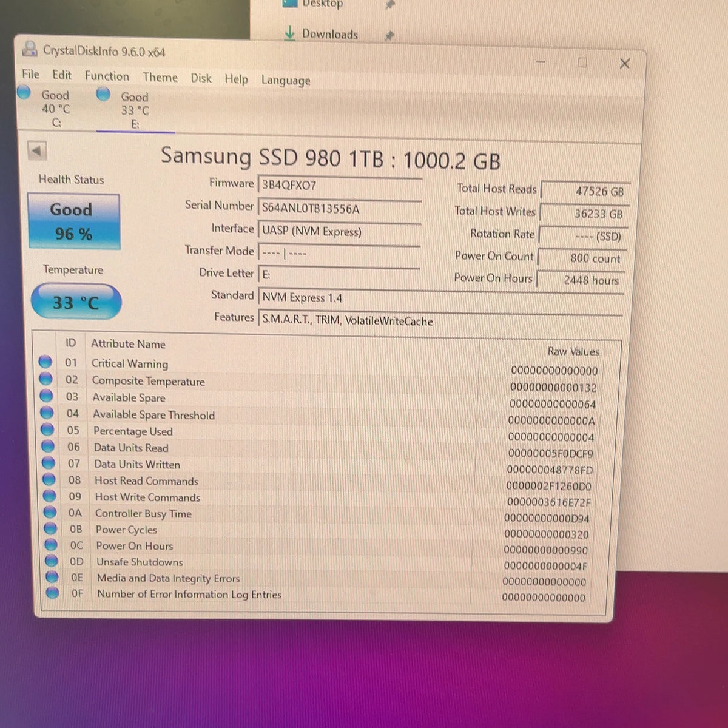Screen dimensions: 728x728
Task: Click the Interface UASP (NVM Express) field
Action: [339, 231]
